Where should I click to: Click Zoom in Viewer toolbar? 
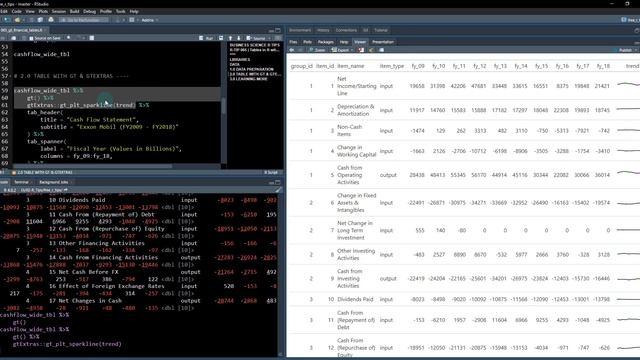[317, 50]
